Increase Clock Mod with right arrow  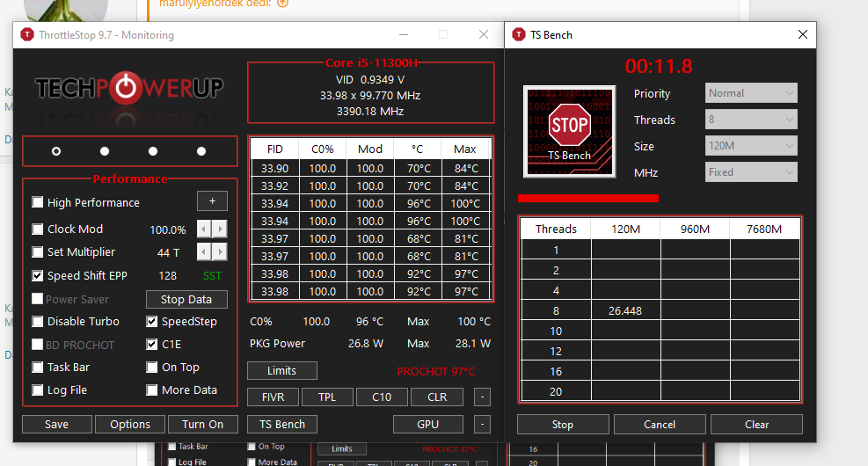(220, 229)
